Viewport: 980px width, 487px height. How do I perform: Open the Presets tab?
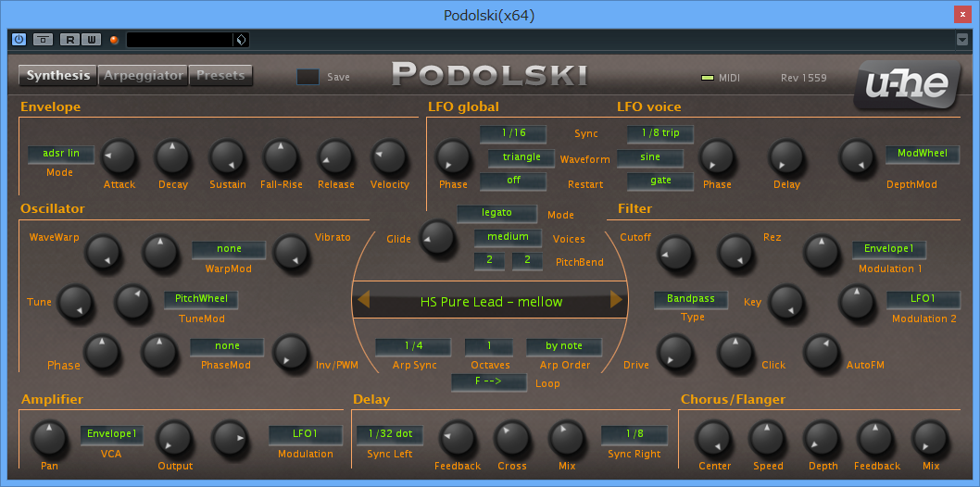pos(220,76)
